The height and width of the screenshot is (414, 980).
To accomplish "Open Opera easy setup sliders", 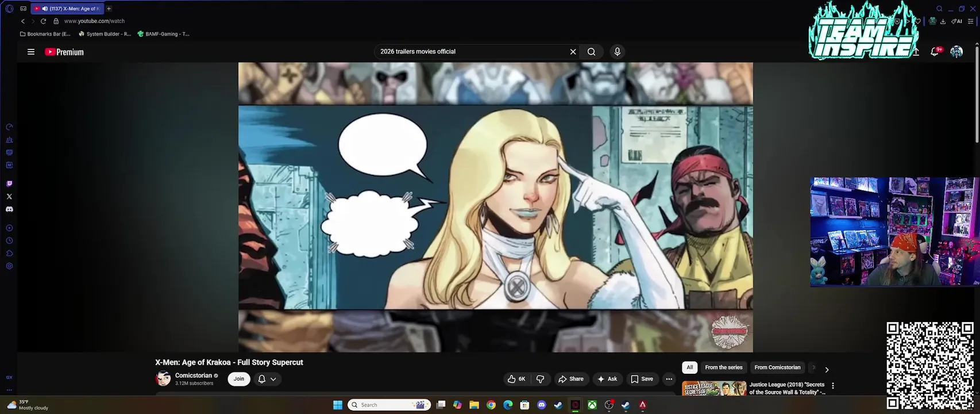I will pos(971,21).
